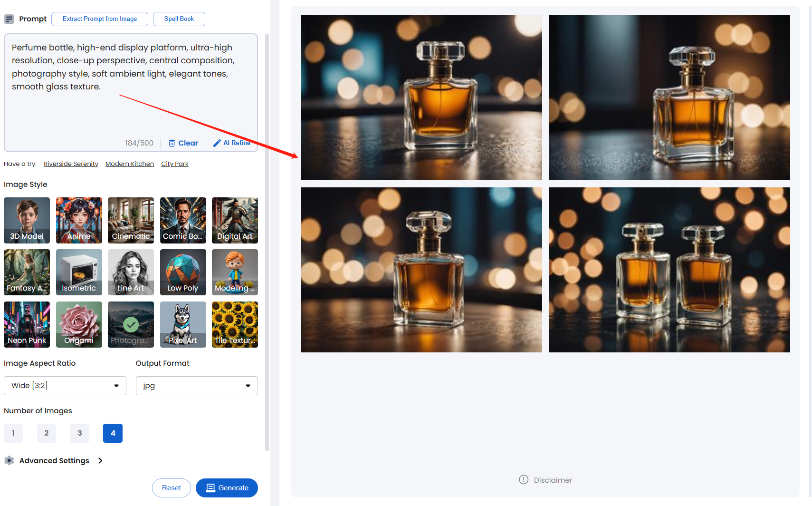Open the Output Format jpg dropdown

197,386
